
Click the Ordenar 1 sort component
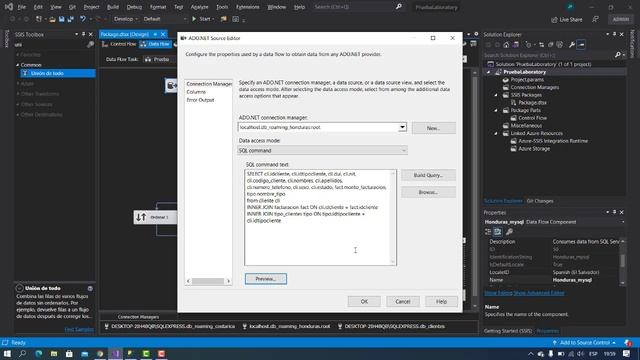click(x=155, y=217)
